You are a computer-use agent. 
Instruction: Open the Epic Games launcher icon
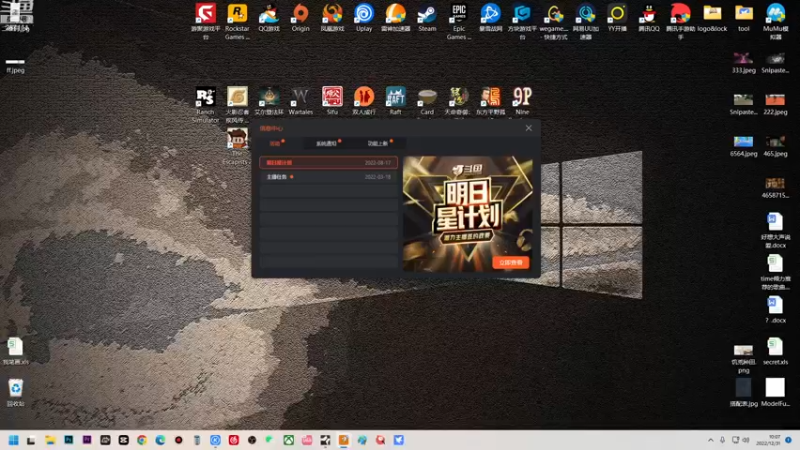pos(459,20)
